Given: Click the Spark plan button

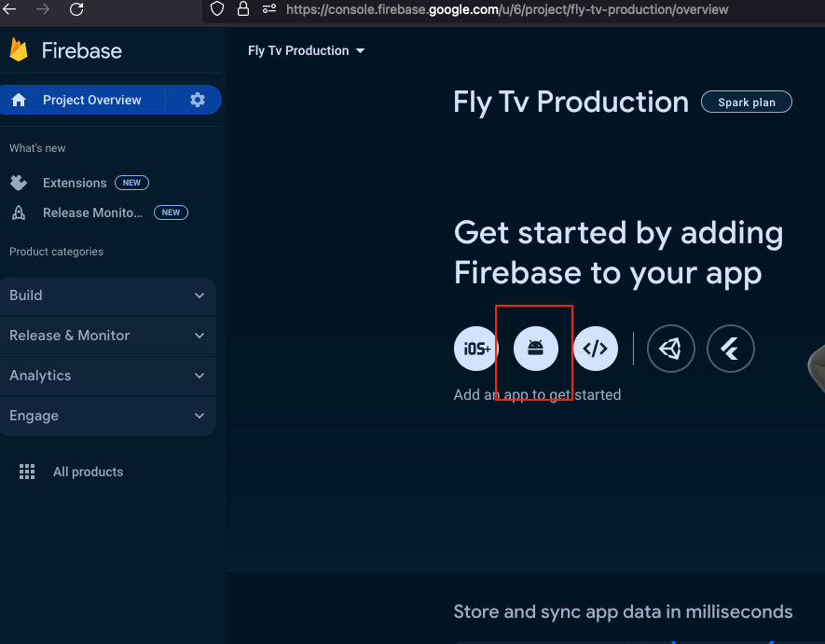Looking at the screenshot, I should [747, 103].
